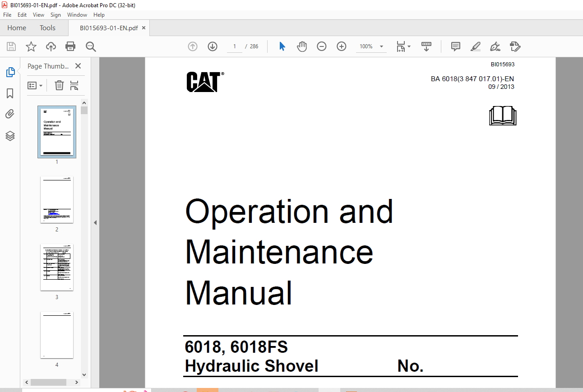Viewport: 583px width, 392px height.
Task: Open the Help menu
Action: (x=99, y=15)
